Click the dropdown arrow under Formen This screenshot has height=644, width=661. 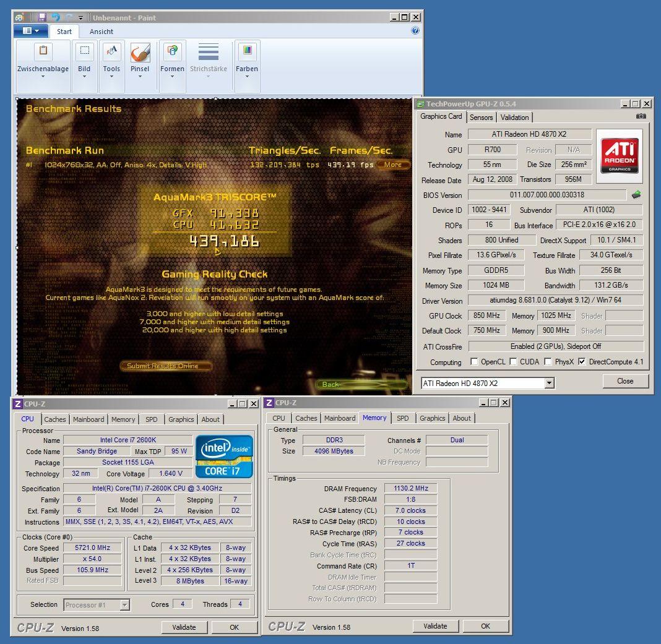172,77
